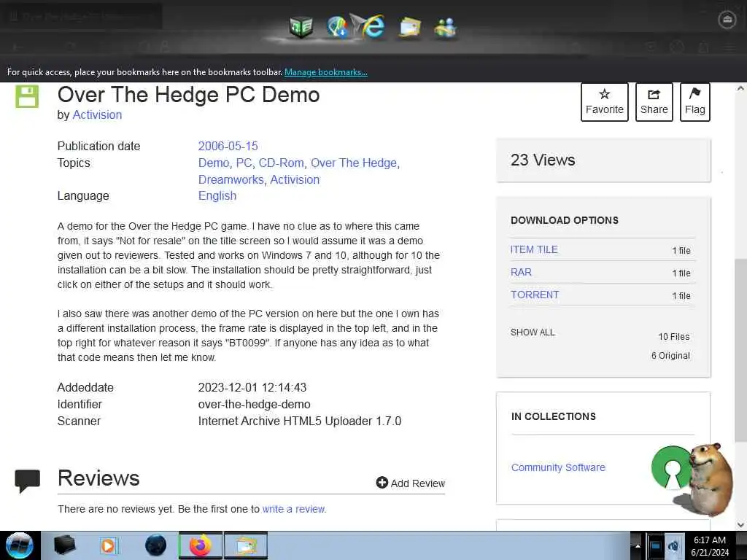Open the Activision author link under the title

(97, 114)
